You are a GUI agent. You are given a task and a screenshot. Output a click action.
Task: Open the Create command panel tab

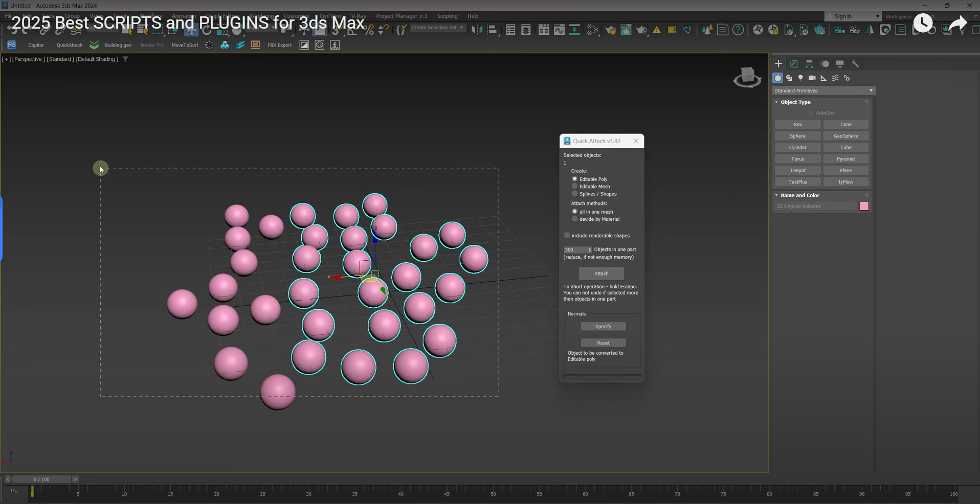[x=778, y=64]
